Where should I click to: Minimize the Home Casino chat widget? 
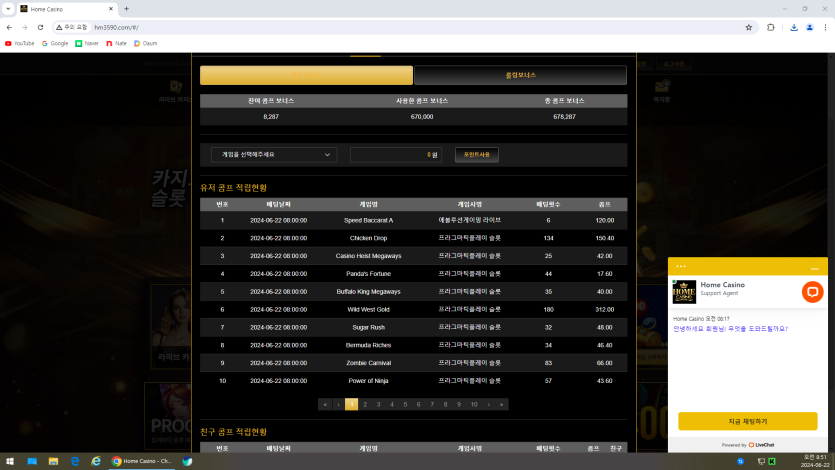pos(814,267)
